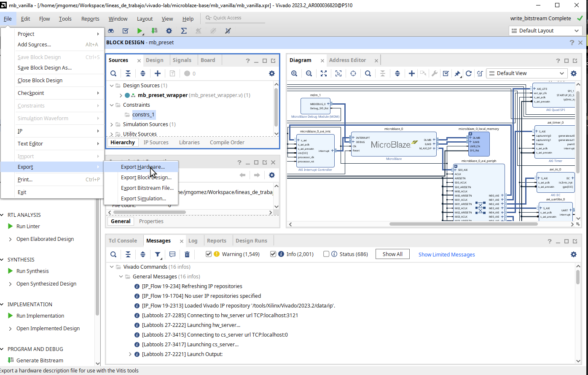Open the Default View dropdown in Diagram
Viewport: 588px width, 375px height.
[x=527, y=73]
